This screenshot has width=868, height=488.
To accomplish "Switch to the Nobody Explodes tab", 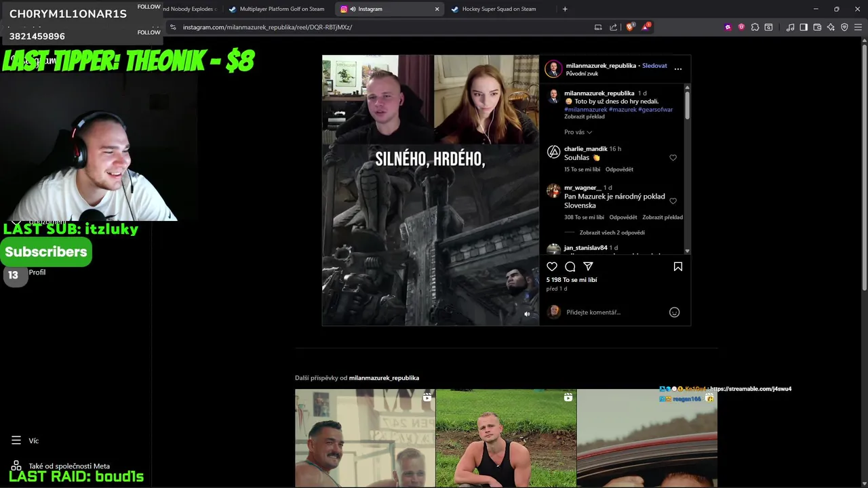I will coord(192,9).
